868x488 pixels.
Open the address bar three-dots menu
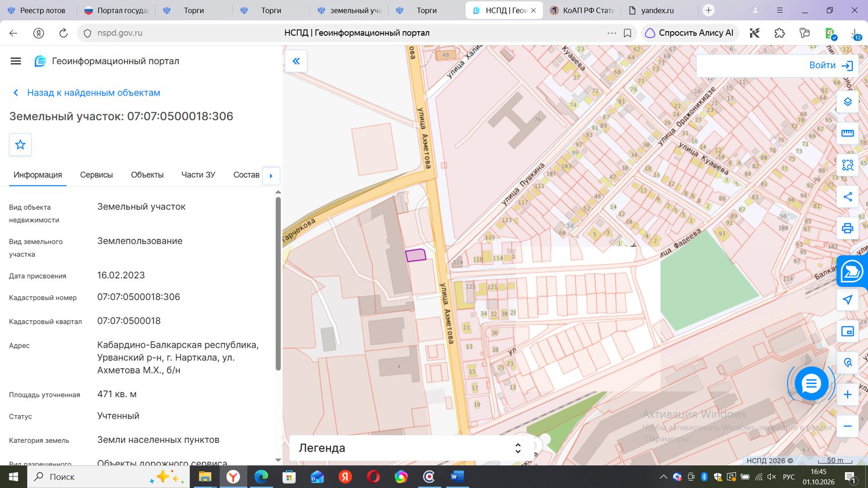pos(612,33)
